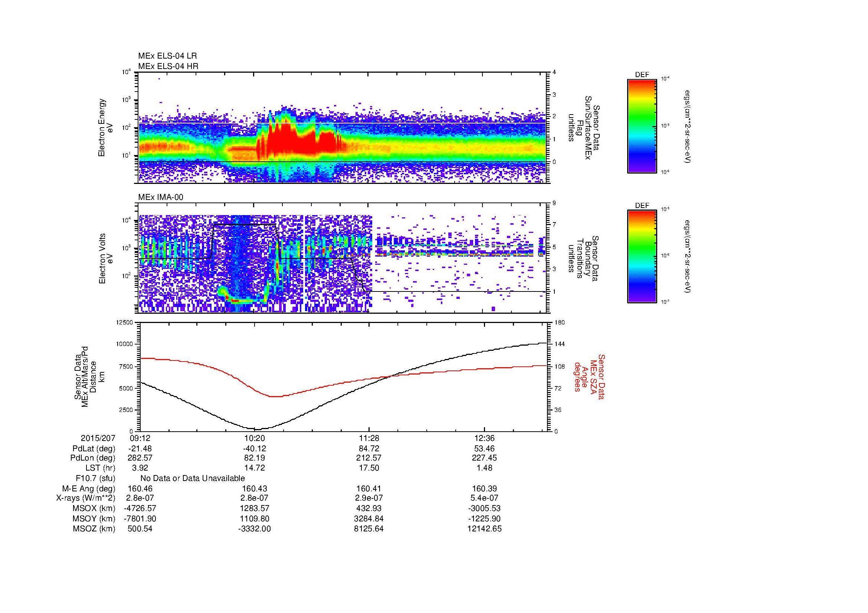This screenshot has width=868, height=613.
Task: Click the MSOZ value -3332.00
Action: pyautogui.click(x=255, y=529)
